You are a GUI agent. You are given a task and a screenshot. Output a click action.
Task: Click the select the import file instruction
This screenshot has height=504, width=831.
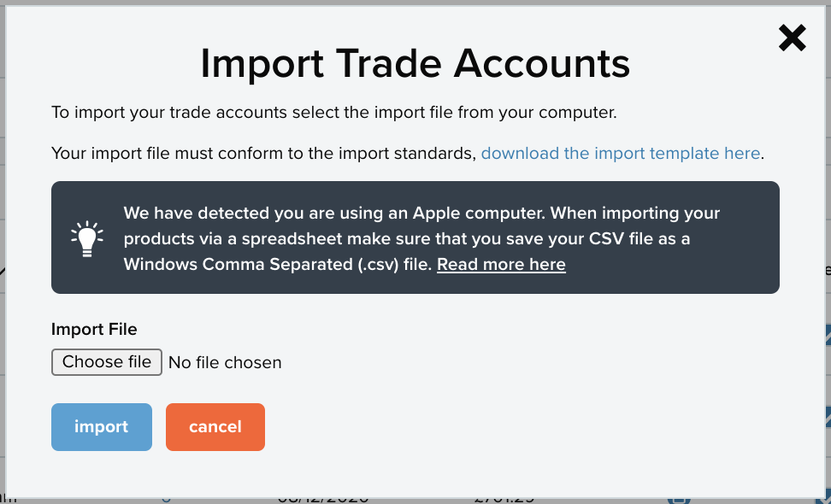coord(334,112)
